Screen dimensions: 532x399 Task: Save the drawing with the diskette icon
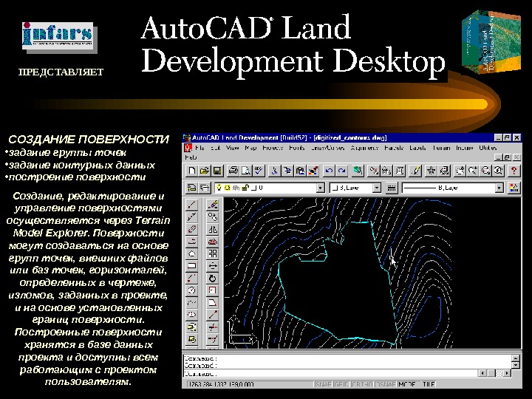tap(217, 171)
